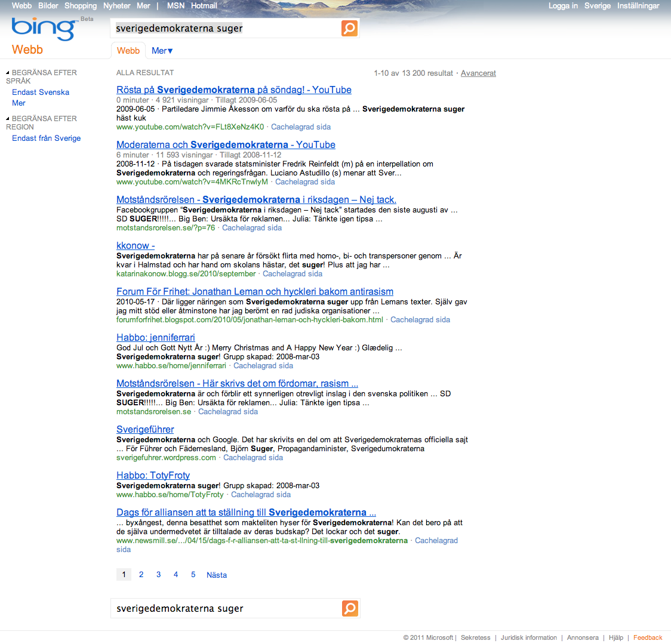Open the Sekretess footer link

point(475,637)
